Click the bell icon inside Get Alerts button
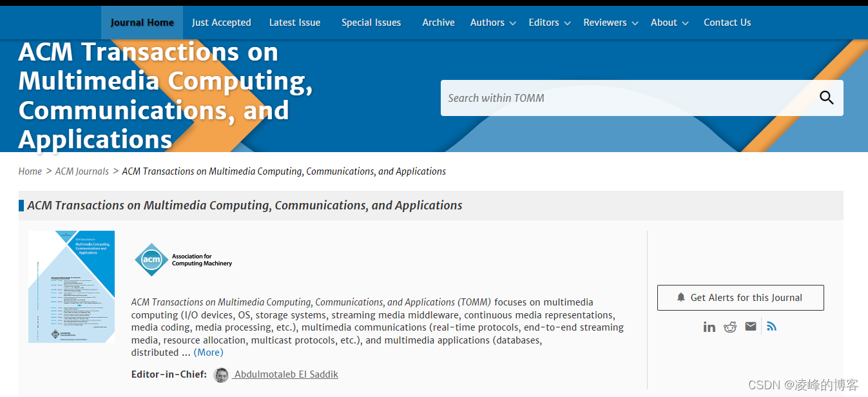Viewport: 868px width, 397px height. pyautogui.click(x=682, y=297)
